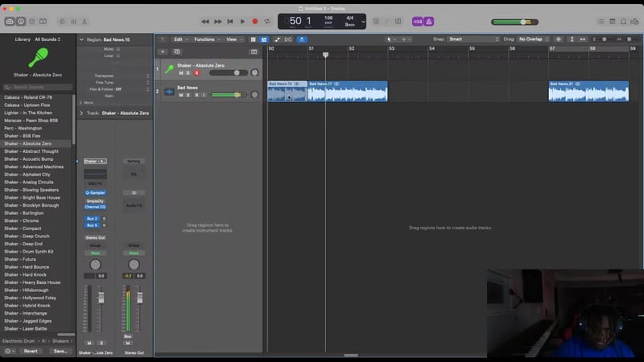Collapse the Region Bad News.15 inspector
Viewport: 644px width, 362px height.
pos(81,39)
